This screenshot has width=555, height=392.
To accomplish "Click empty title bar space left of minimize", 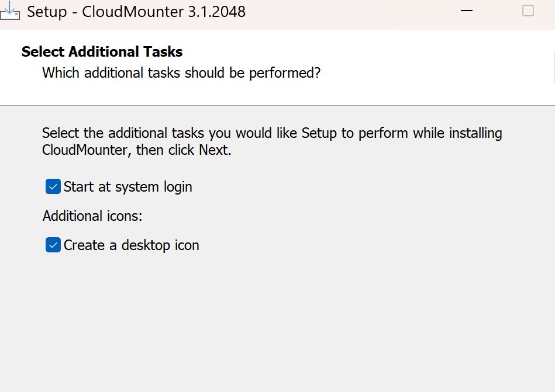I will [x=351, y=12].
